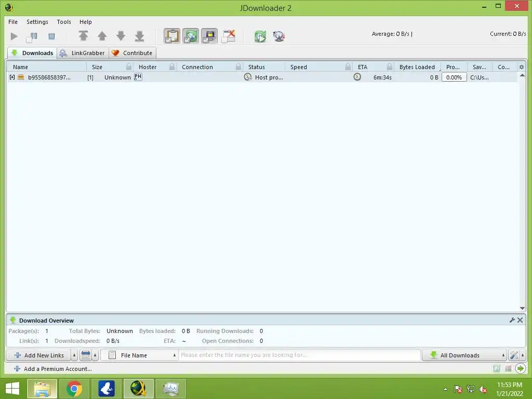Click the Add New Links button
The height and width of the screenshot is (399, 532).
coord(38,355)
